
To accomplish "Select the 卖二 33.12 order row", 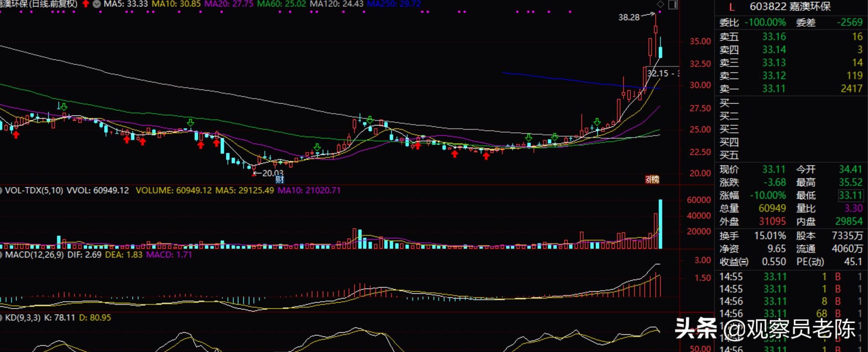I will (x=791, y=75).
